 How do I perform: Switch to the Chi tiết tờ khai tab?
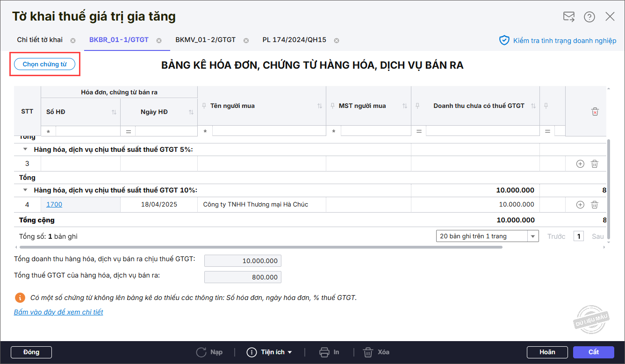(x=40, y=40)
